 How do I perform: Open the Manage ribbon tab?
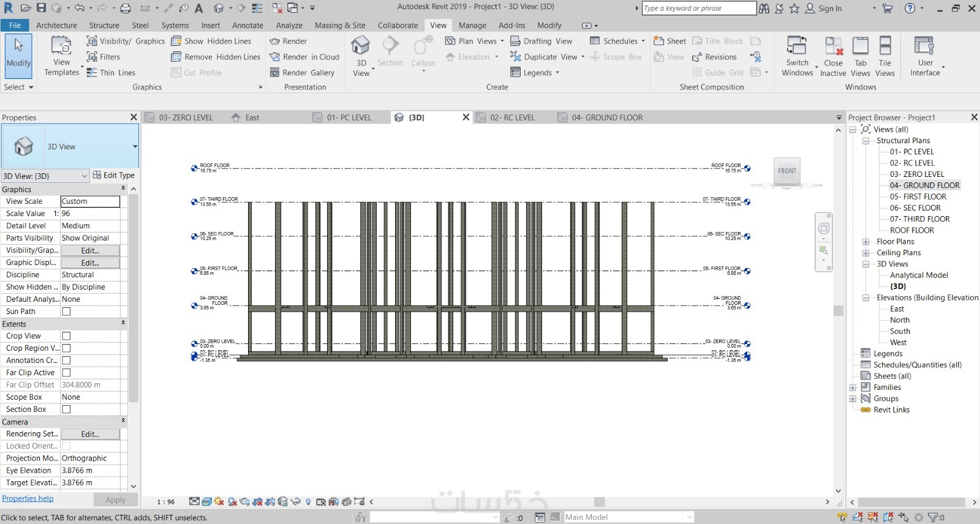[472, 25]
